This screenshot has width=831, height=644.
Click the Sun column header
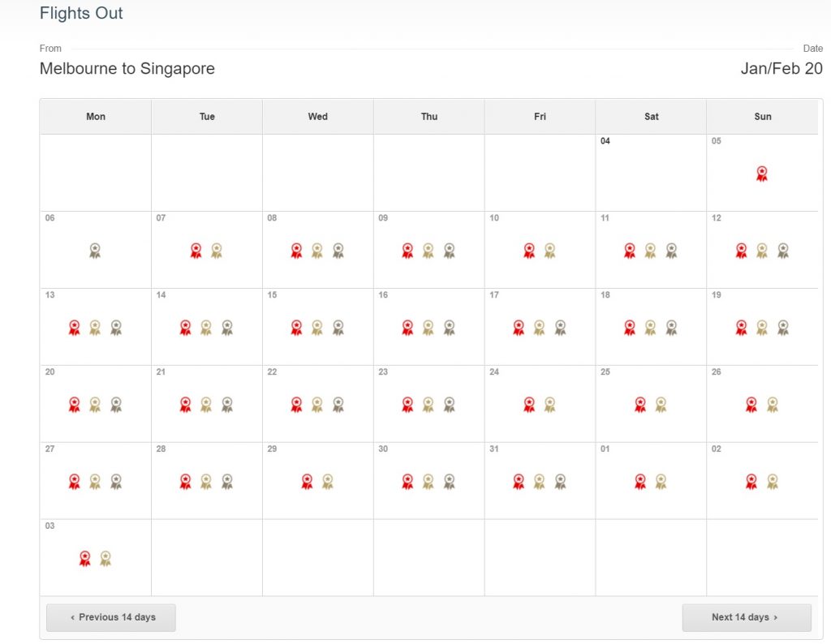click(x=763, y=117)
